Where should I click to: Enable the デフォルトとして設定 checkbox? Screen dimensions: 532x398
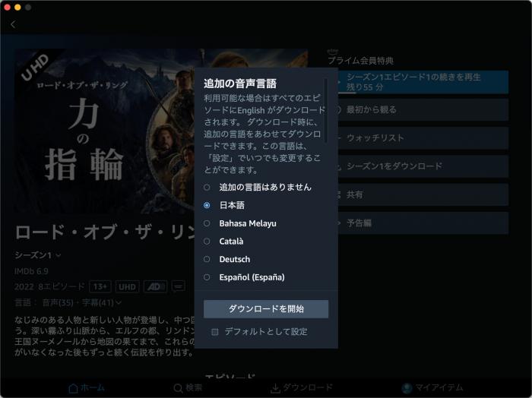coord(215,332)
